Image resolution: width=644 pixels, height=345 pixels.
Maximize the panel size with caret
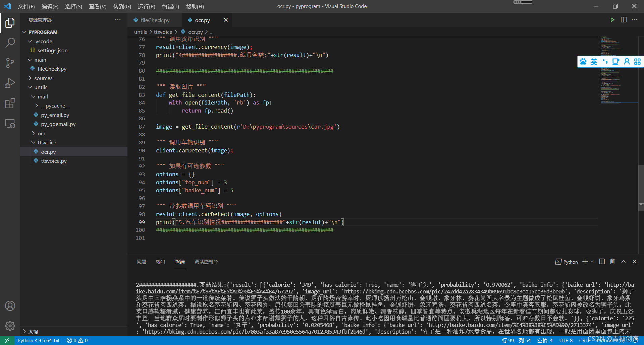coord(624,262)
